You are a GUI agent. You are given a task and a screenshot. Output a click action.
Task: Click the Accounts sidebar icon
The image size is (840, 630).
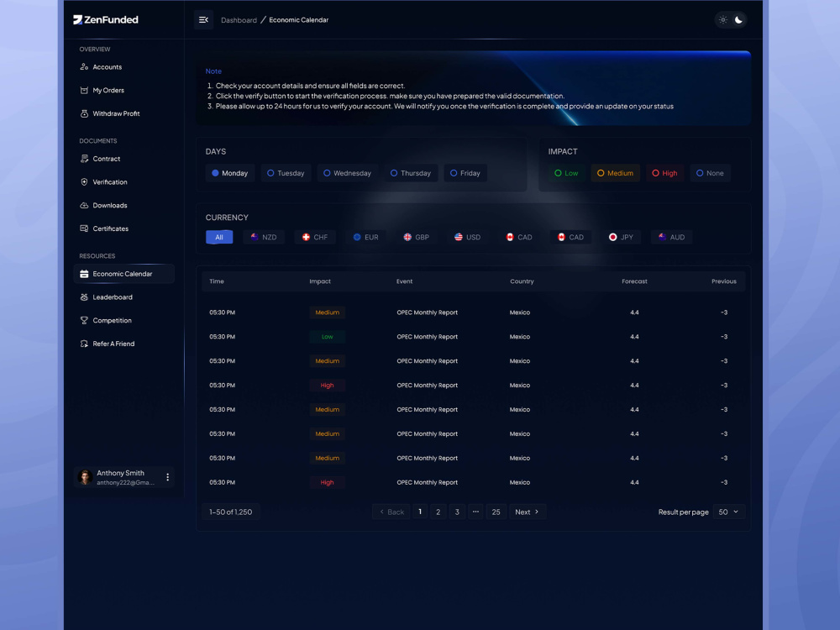click(x=84, y=67)
